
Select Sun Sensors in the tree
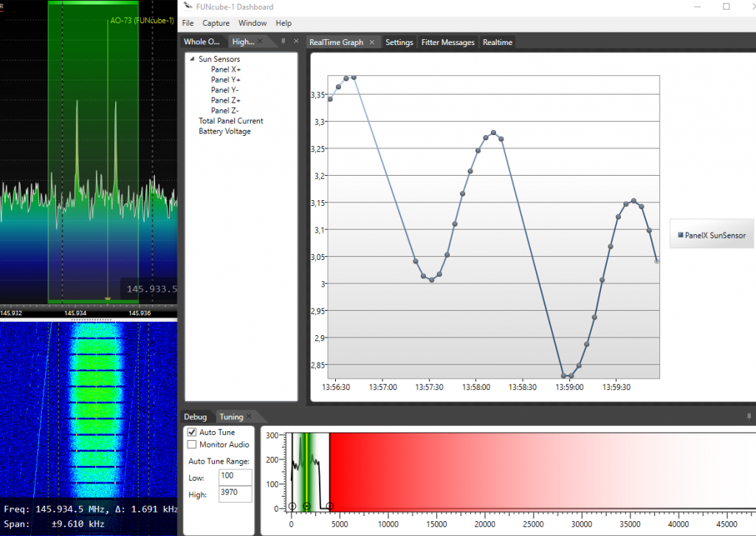[x=219, y=59]
